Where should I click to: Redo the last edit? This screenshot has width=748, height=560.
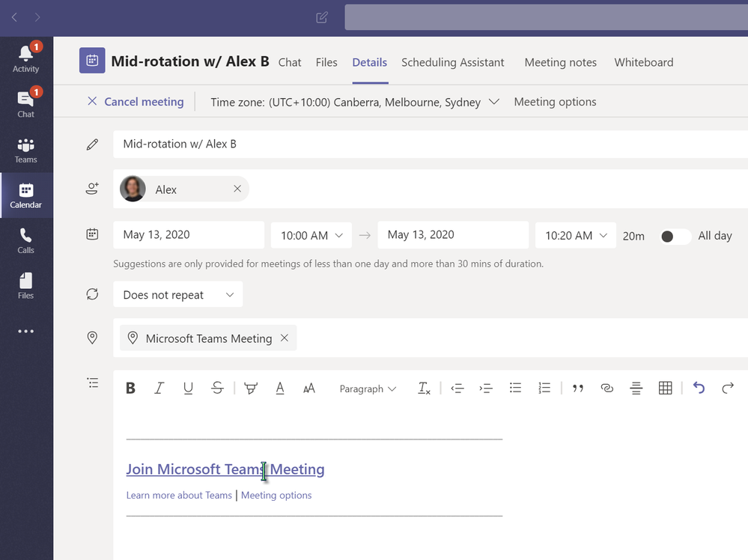(x=728, y=389)
